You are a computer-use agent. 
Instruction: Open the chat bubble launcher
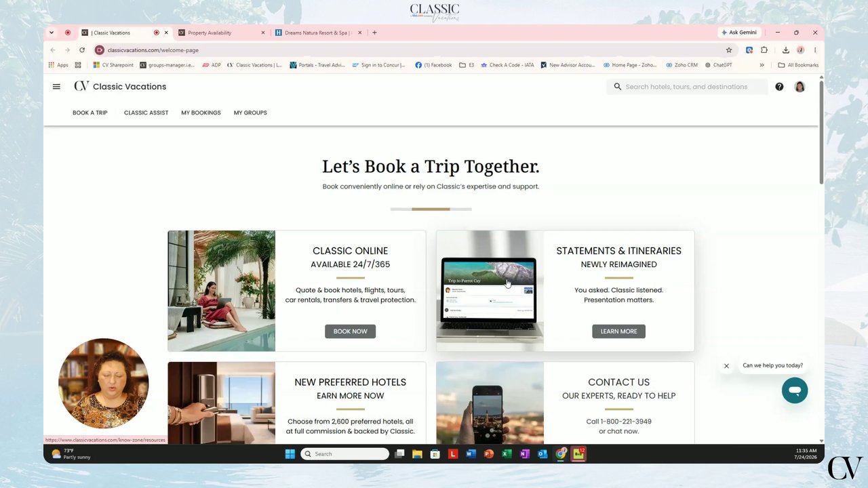794,390
